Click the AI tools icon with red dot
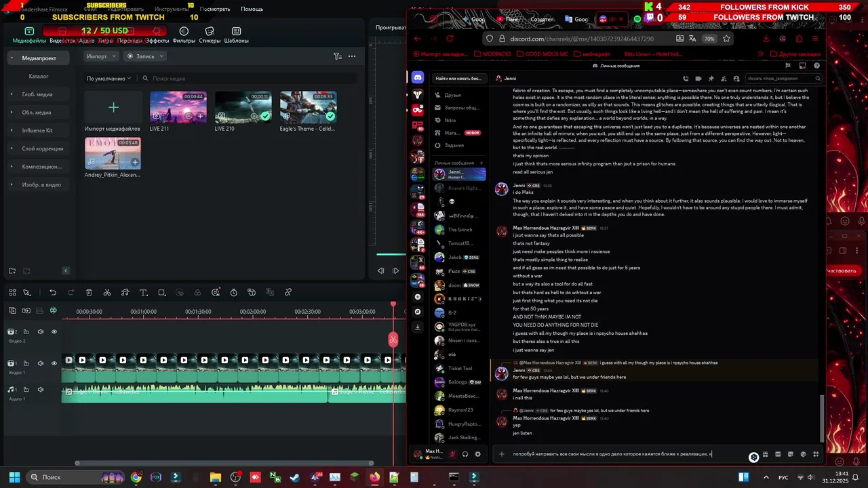Image resolution: width=868 pixels, height=488 pixels. pyautogui.click(x=216, y=292)
